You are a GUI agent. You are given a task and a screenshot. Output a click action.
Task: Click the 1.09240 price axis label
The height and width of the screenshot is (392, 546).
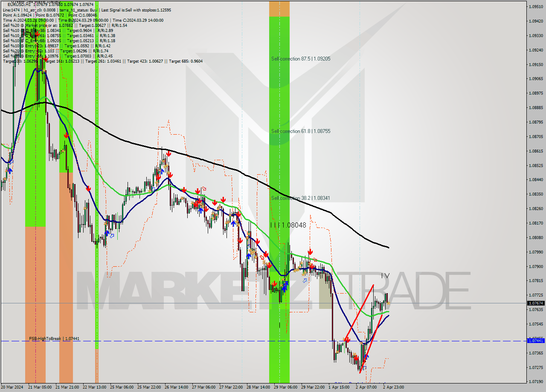(x=536, y=50)
